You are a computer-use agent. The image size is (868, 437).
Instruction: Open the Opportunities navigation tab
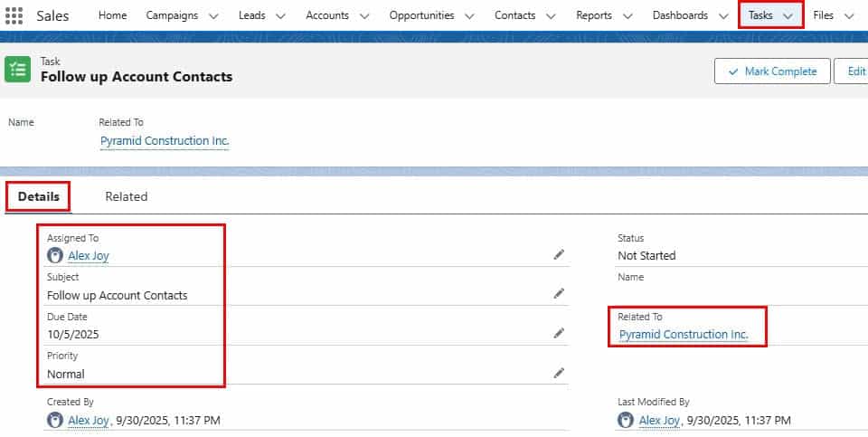pyautogui.click(x=422, y=15)
